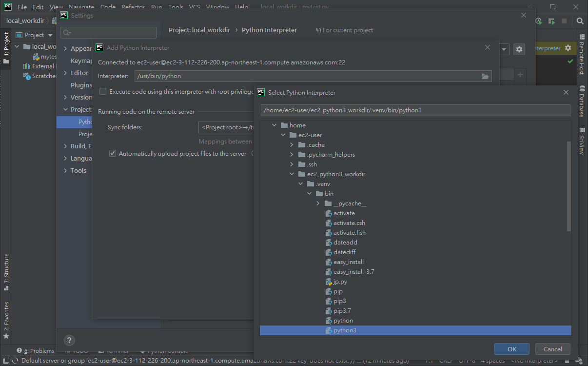Click the local_workdir breadcrumb in navigation bar
This screenshot has height=366, width=588.
[25, 21]
